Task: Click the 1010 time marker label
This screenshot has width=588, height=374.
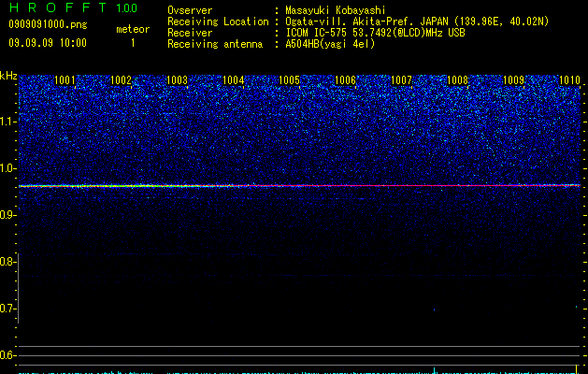Action: (x=569, y=80)
